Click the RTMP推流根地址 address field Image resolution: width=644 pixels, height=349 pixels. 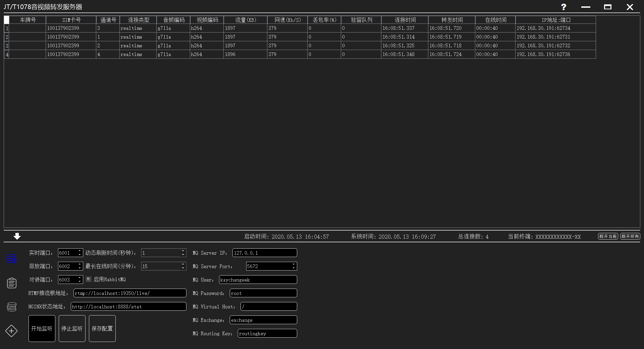coord(129,293)
